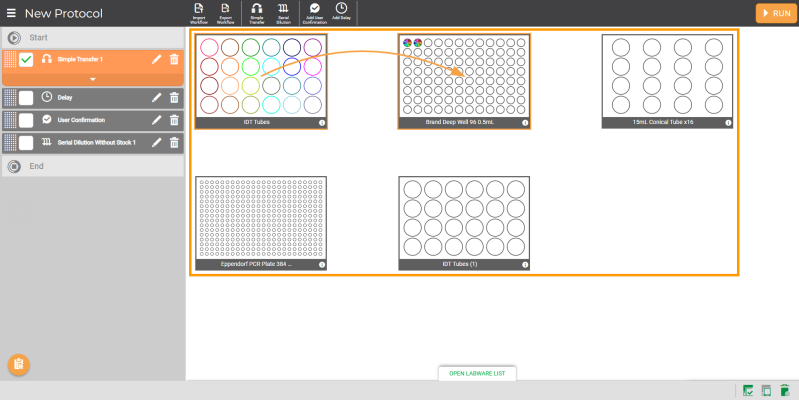
Task: Show info for 15mL Conical Tube x16
Action: pos(728,123)
